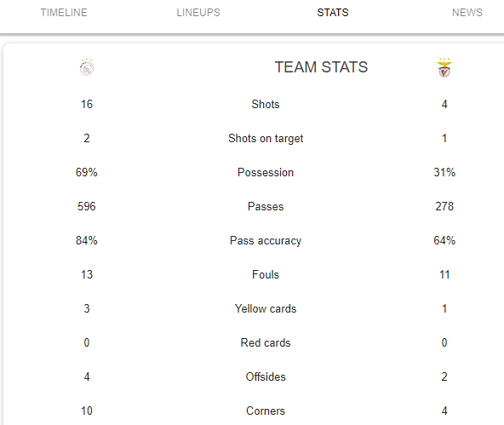This screenshot has width=504, height=425.
Task: Click Ajax's 69% possession value
Action: [x=87, y=172]
